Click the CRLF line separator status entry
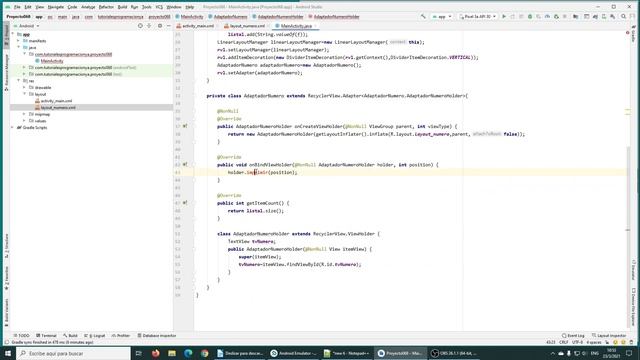This screenshot has height=360, width=640. coord(564,342)
